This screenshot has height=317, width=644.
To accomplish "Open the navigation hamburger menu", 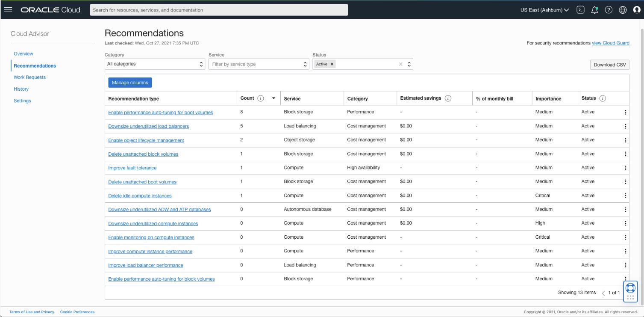I will tap(9, 9).
